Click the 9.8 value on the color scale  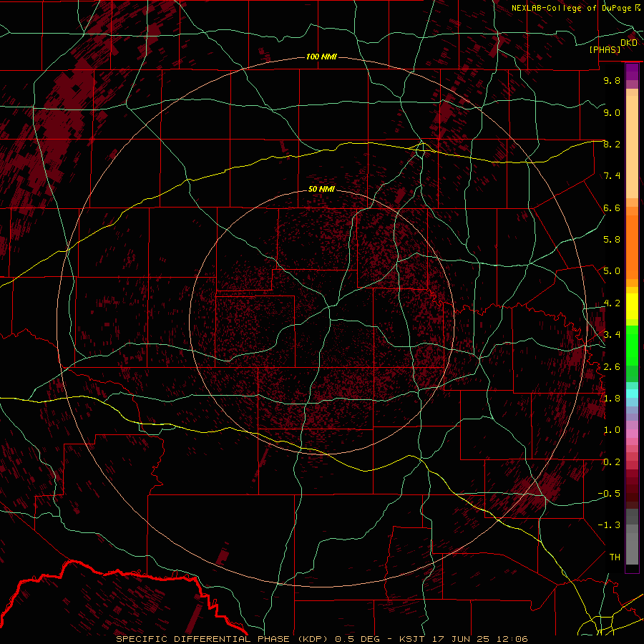pyautogui.click(x=612, y=80)
